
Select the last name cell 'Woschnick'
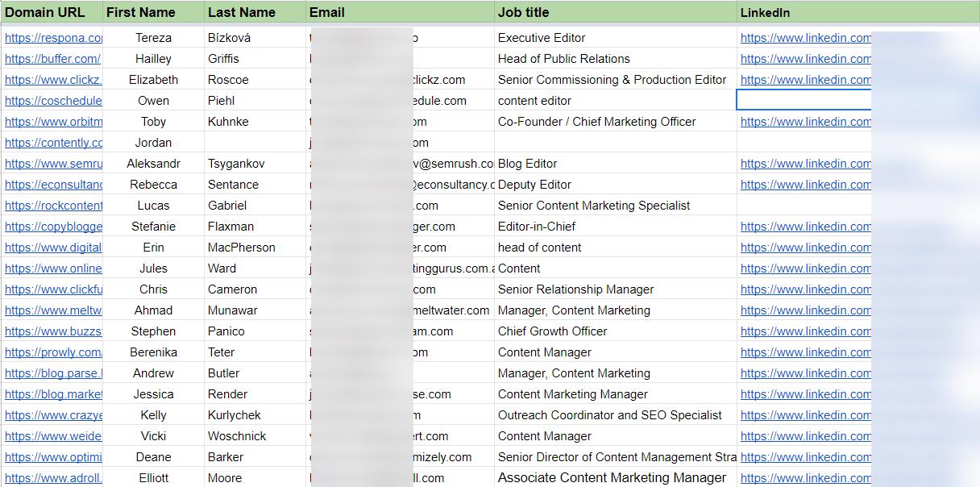[255, 436]
